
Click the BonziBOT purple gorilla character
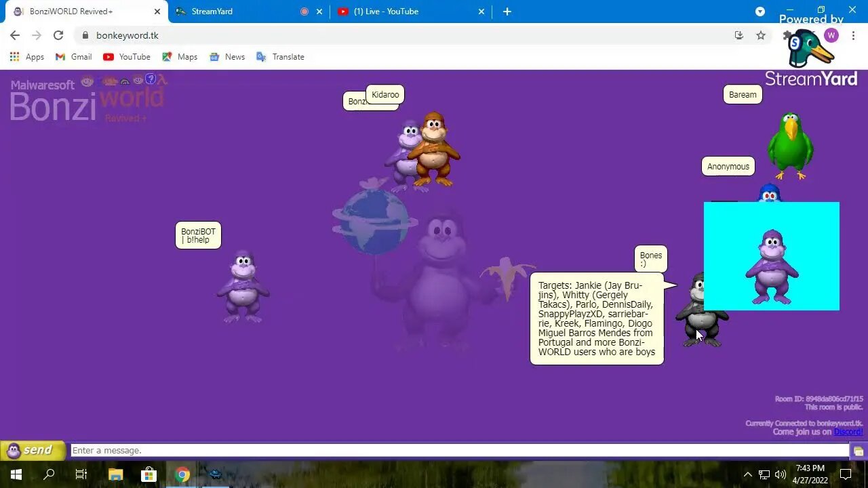tap(243, 287)
